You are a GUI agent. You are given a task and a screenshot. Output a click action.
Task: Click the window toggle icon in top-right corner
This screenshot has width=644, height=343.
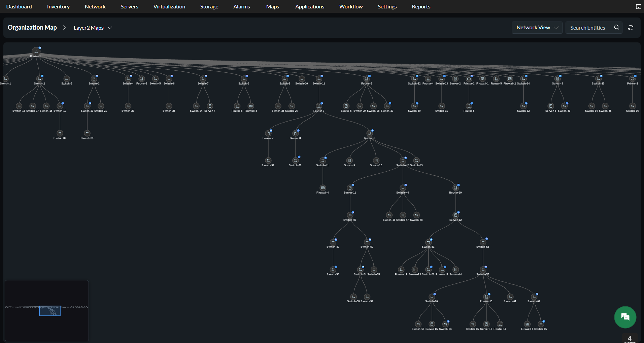click(638, 6)
